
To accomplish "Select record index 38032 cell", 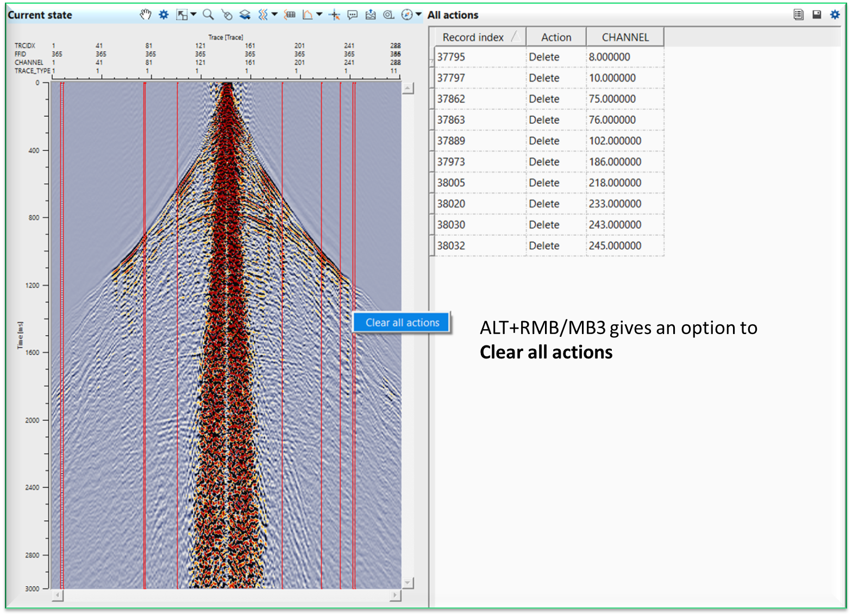I will coord(480,246).
